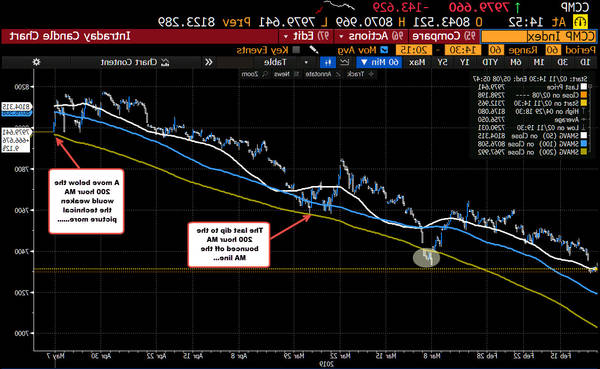Screen dimensions: 600x369
Task: Click the Chart Content panel icon
Action: pos(165,62)
